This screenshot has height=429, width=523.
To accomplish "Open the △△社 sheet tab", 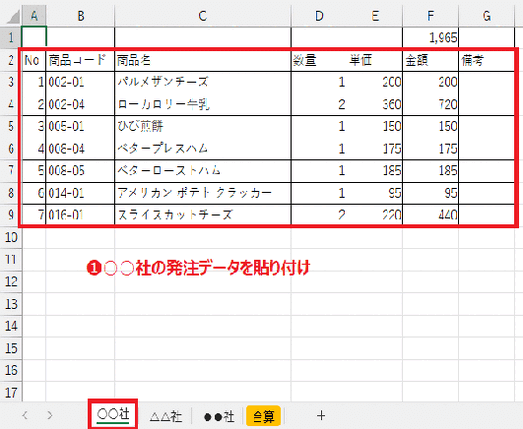I will (166, 416).
